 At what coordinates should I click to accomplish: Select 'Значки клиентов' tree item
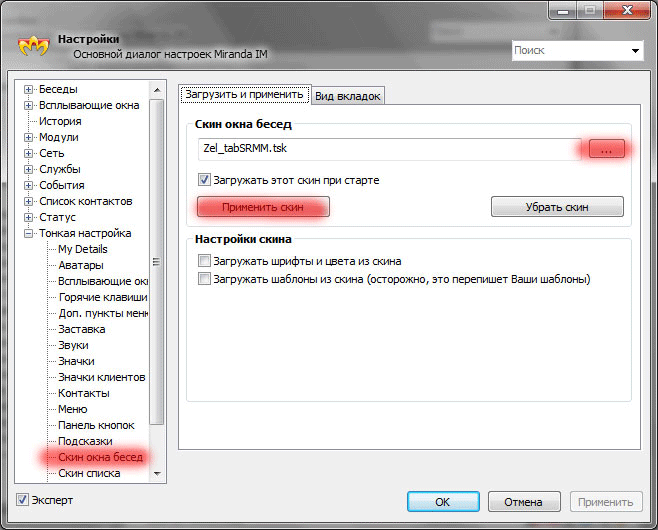pyautogui.click(x=102, y=377)
